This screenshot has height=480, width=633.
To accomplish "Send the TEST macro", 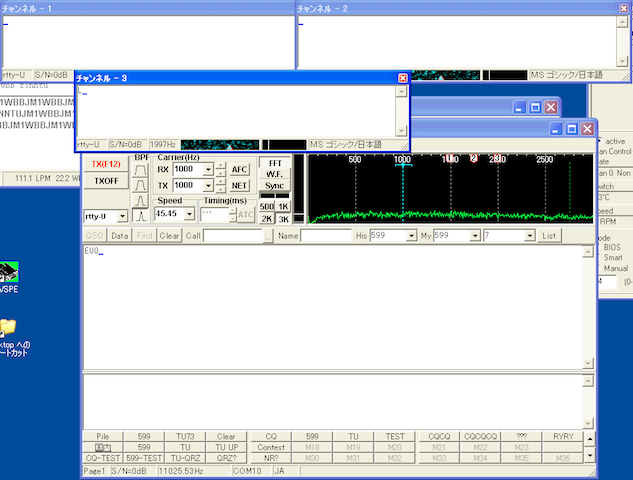I will click(x=394, y=436).
